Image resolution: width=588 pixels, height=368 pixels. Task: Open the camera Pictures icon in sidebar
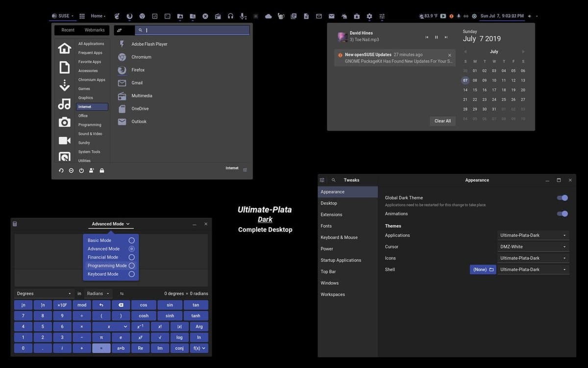65,122
